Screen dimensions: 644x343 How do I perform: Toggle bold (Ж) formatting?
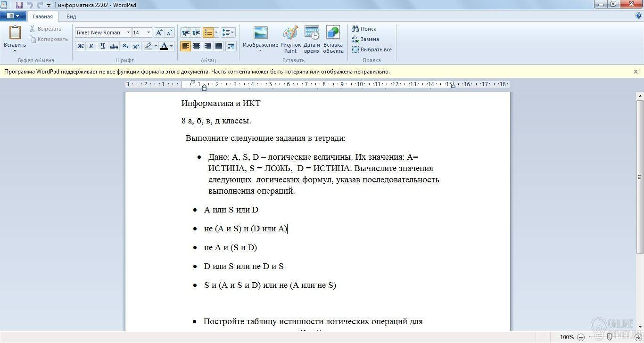[81, 46]
